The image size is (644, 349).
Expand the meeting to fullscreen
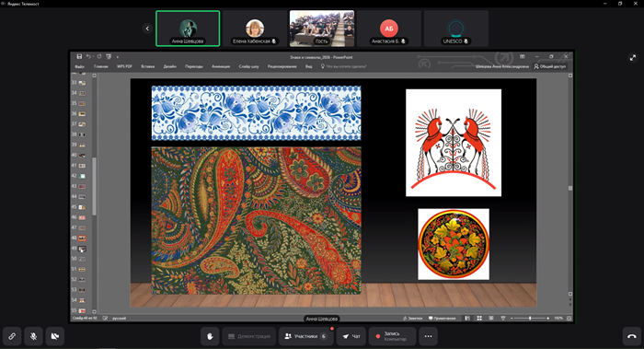[x=633, y=58]
